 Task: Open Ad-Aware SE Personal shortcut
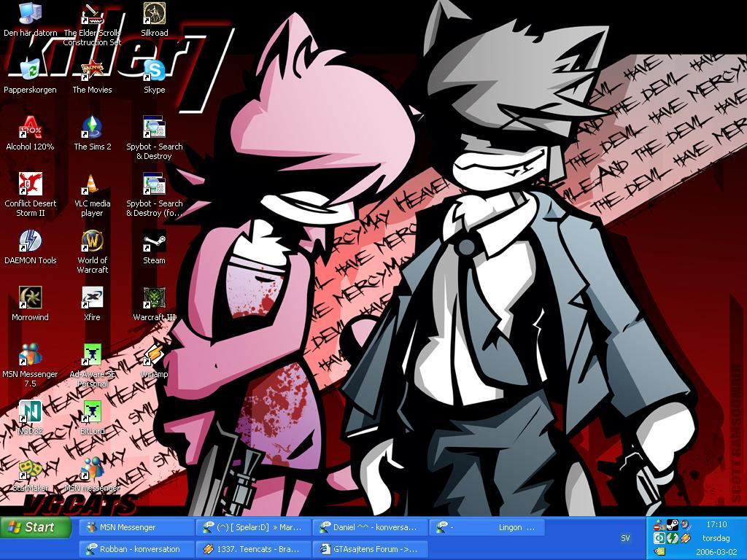(92, 365)
